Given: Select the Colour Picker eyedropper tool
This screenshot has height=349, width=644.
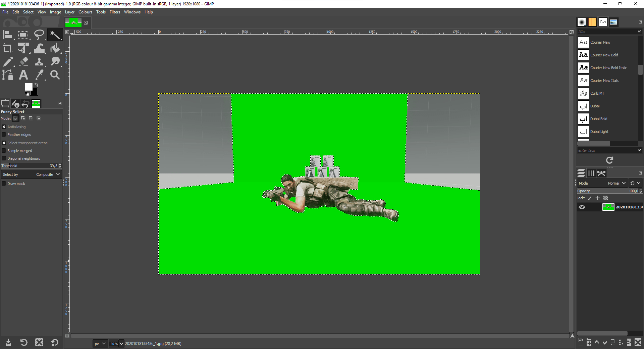Looking at the screenshot, I should (x=39, y=75).
